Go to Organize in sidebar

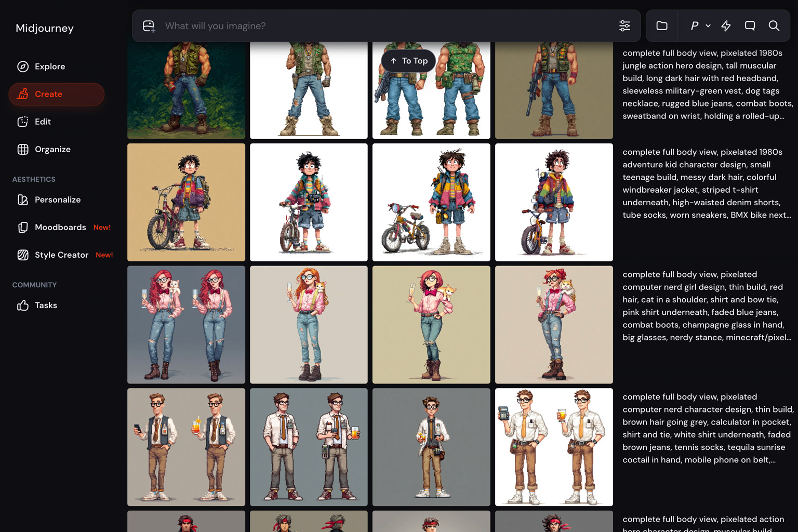(52, 149)
